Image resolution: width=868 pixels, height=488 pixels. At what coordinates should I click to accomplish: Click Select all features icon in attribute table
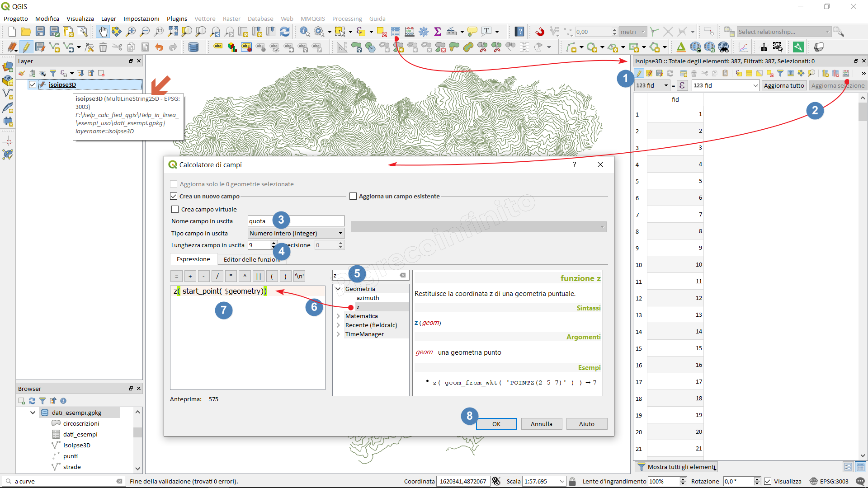click(x=749, y=73)
